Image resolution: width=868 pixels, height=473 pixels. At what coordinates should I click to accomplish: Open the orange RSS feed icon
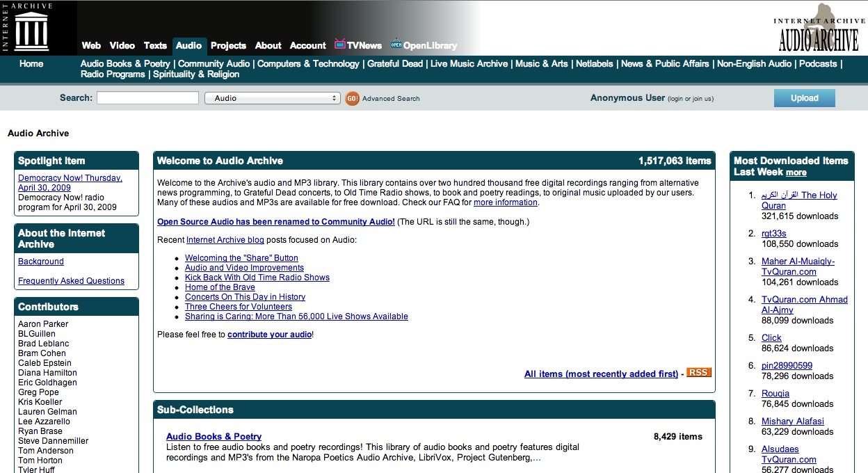(x=699, y=373)
